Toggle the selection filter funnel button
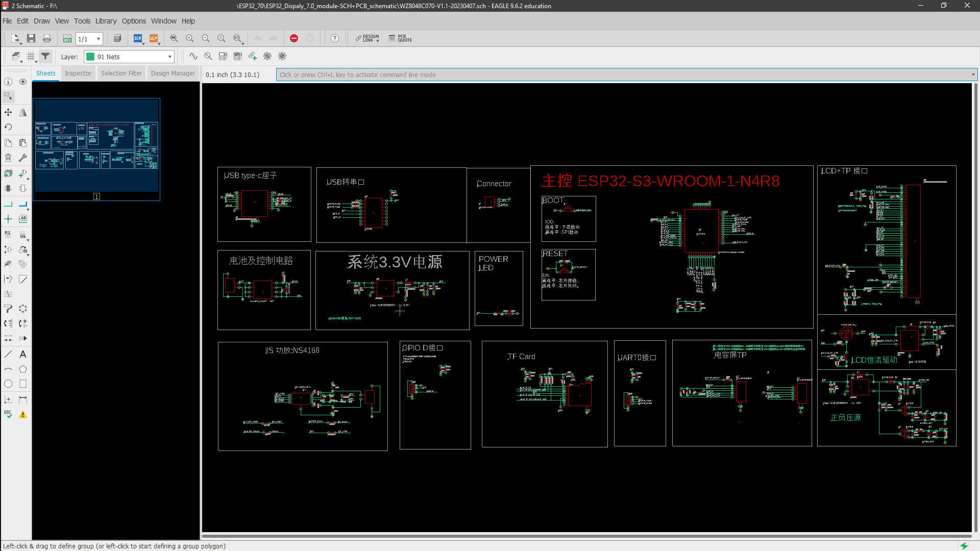The height and width of the screenshot is (551, 980). point(45,56)
